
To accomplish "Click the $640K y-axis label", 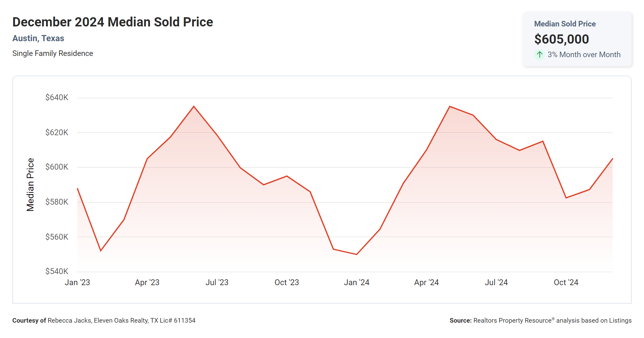I will click(57, 97).
